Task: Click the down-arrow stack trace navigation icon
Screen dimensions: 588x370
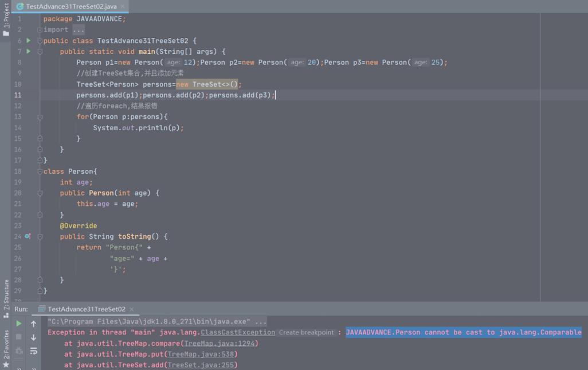Action: 33,337
